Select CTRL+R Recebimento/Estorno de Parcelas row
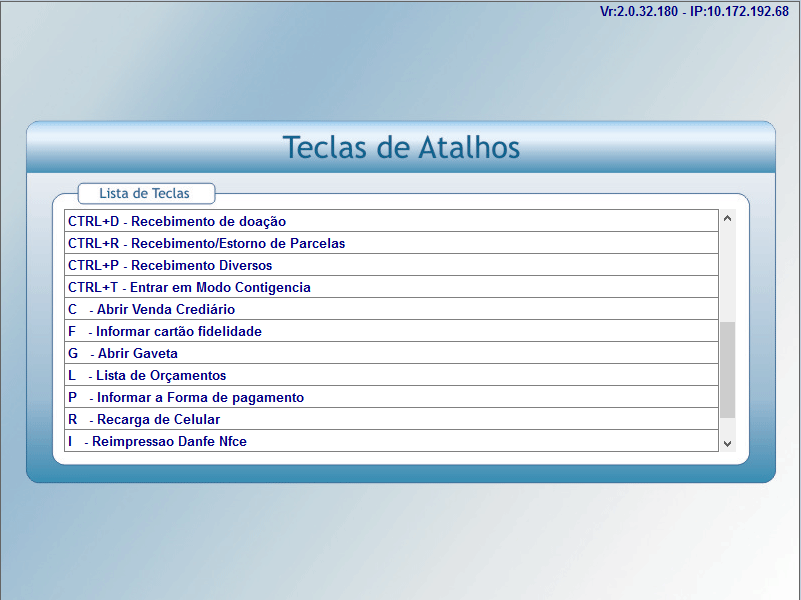The image size is (801, 600). tap(391, 243)
